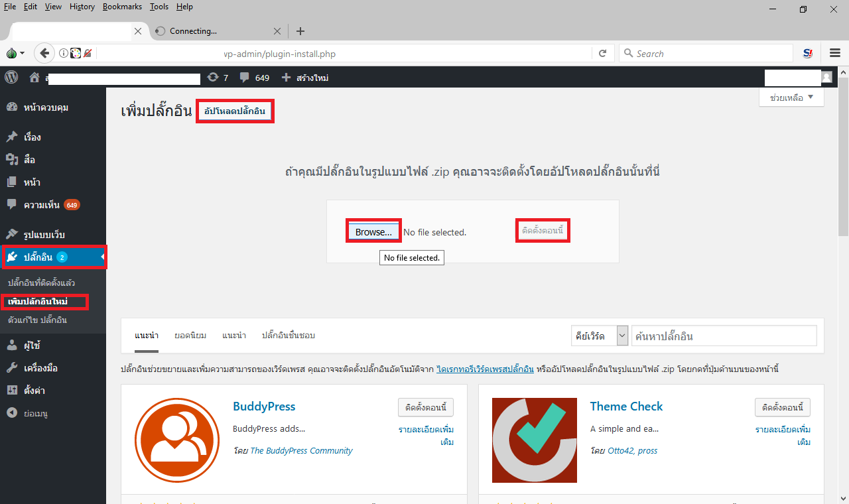The image size is (849, 504).
Task: Open ความเห็น comments menu
Action: click(x=53, y=205)
